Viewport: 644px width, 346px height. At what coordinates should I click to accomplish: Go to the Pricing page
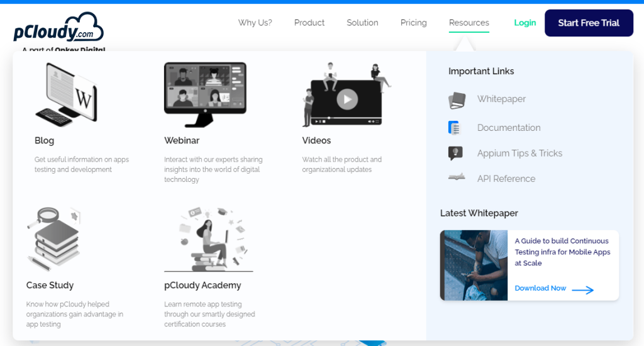[x=414, y=23]
